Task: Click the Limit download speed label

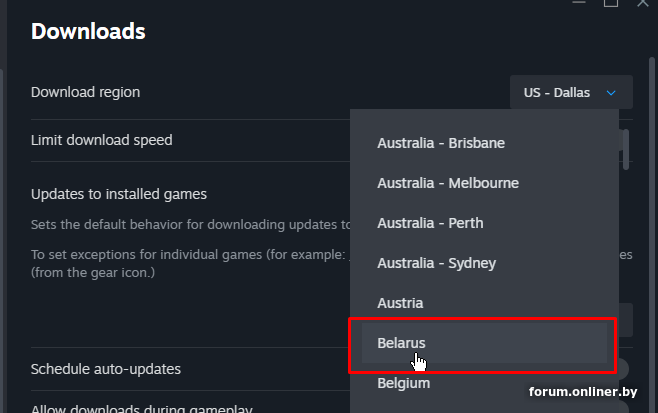Action: coord(101,140)
